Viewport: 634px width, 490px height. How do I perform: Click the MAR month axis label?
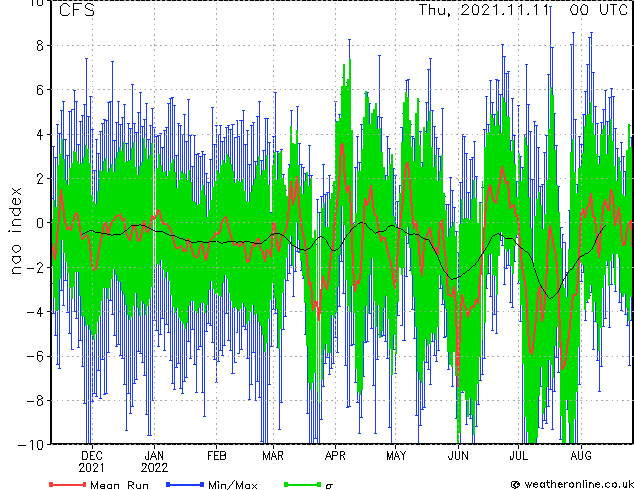pyautogui.click(x=273, y=456)
